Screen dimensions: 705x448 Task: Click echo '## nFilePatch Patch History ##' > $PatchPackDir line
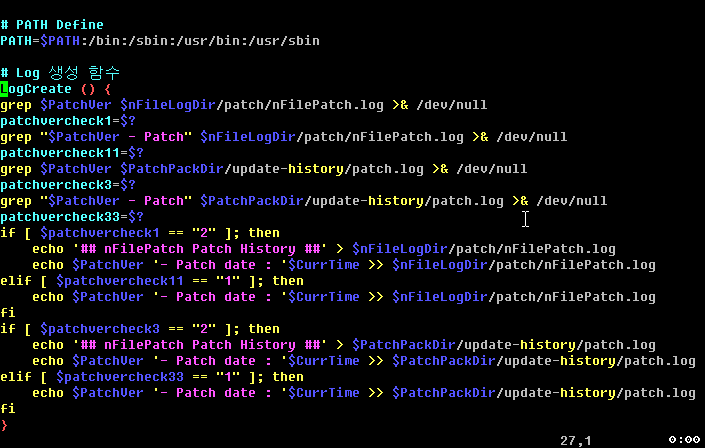pyautogui.click(x=344, y=345)
